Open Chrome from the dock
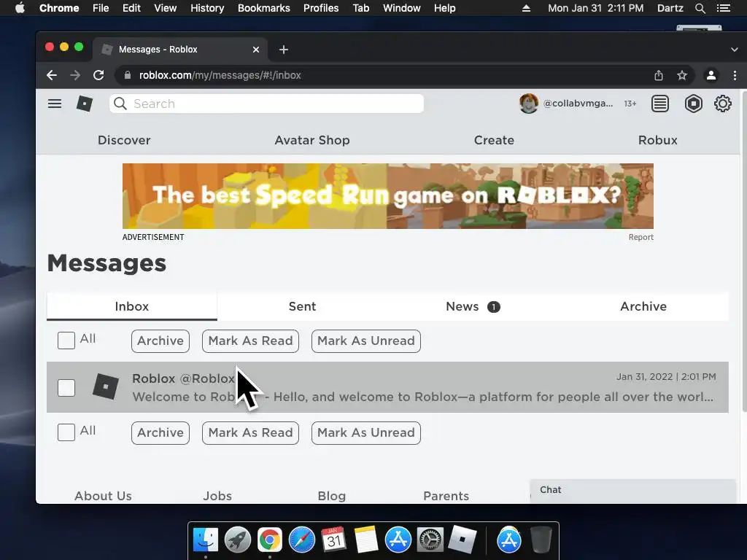Viewport: 747px width, 560px height. tap(270, 540)
